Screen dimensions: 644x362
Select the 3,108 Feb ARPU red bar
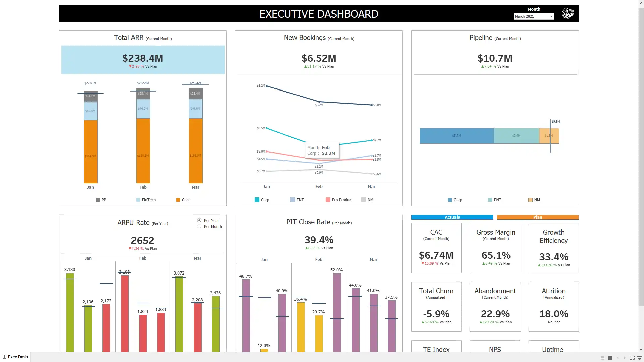125,313
